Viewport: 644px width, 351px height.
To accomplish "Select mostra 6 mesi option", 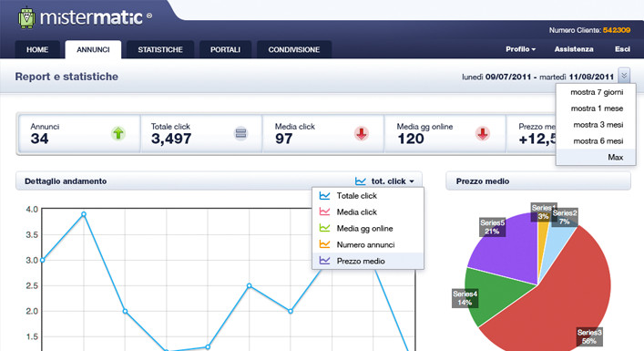I will 596,141.
